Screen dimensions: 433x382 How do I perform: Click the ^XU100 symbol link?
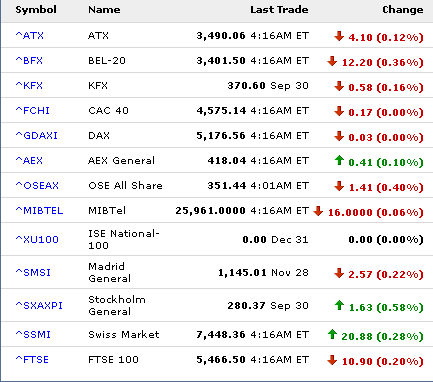point(37,239)
